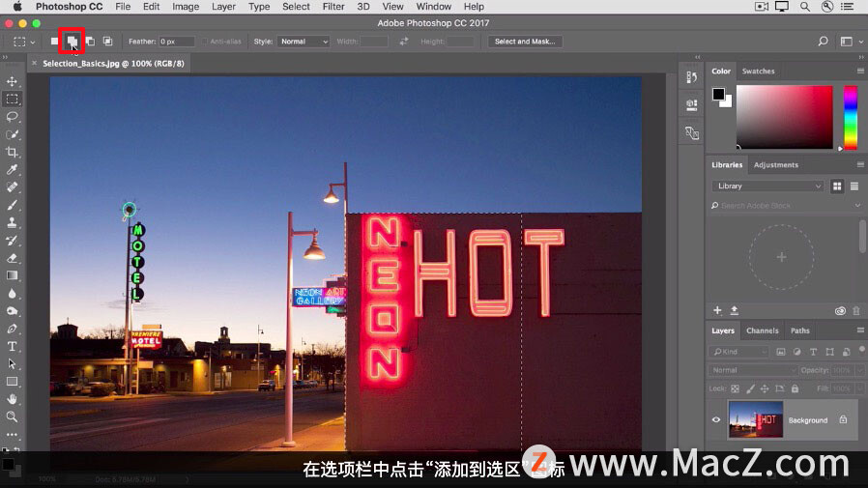Screen dimensions: 868x488
Task: Select the History Brush tool
Action: click(12, 240)
